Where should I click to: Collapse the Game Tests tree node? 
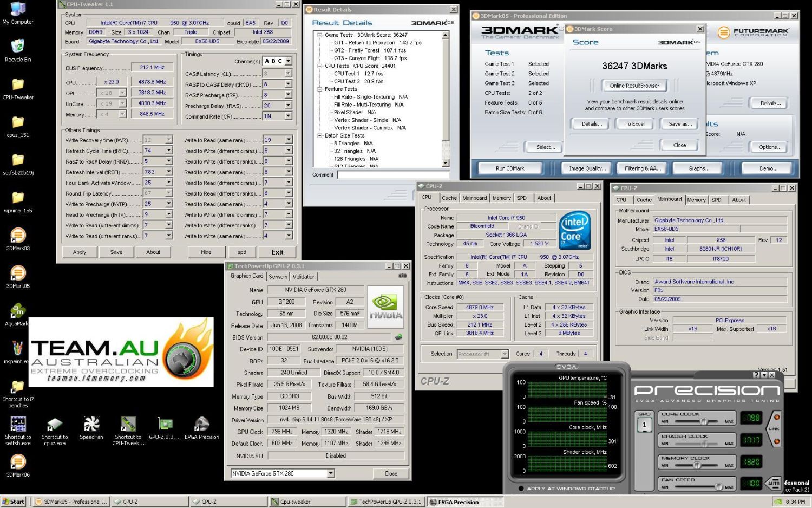(319, 35)
